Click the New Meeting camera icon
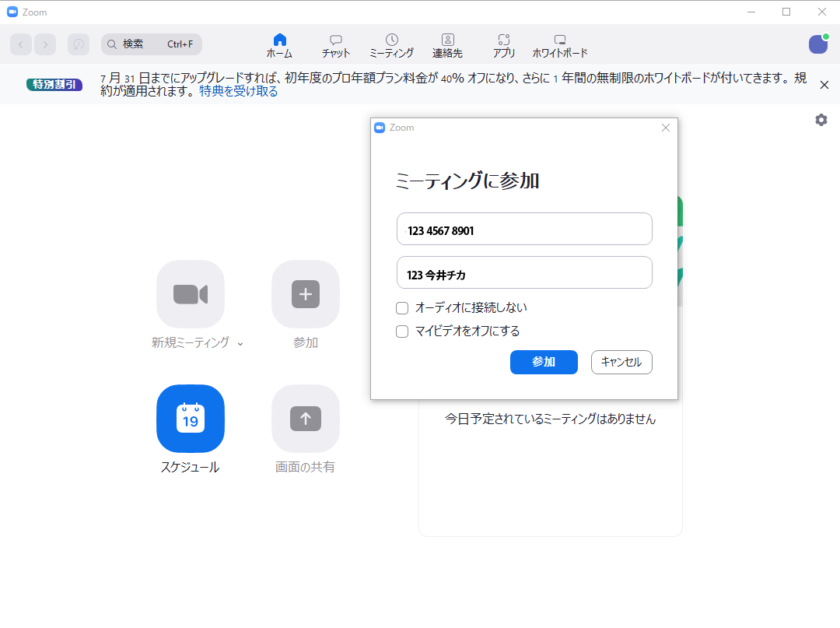840x628 pixels. tap(191, 294)
